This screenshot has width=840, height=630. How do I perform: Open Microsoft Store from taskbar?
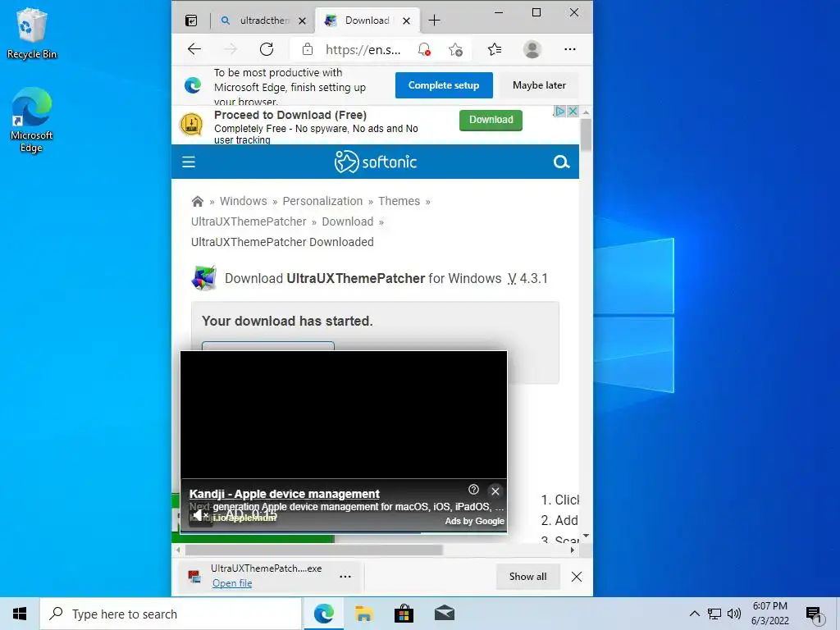tap(404, 614)
